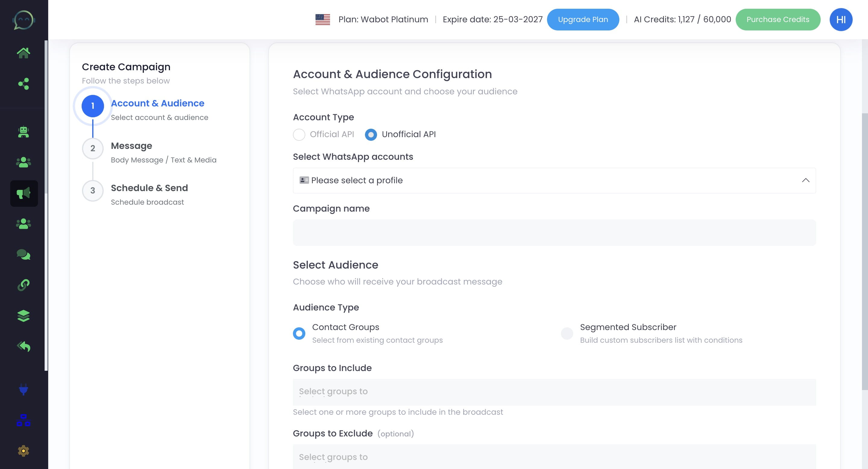Click the chain link sidebar icon
Screen dimensions: 868x469
24,285
